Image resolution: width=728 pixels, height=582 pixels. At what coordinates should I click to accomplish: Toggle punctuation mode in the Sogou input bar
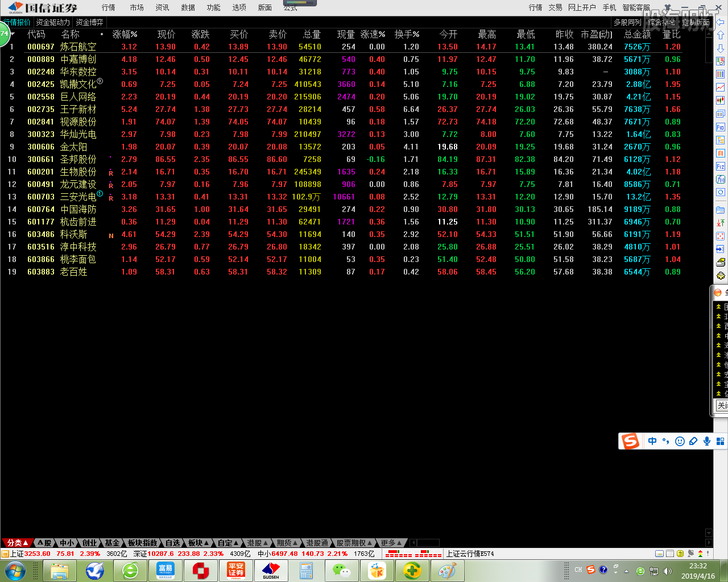coord(666,441)
